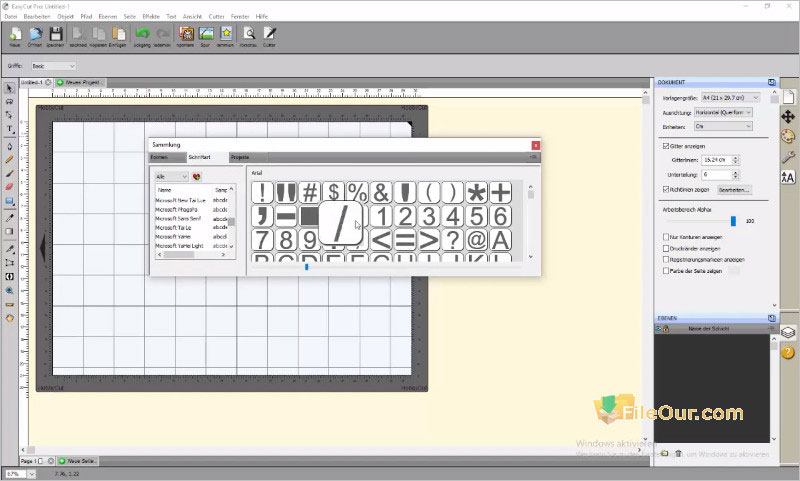Image resolution: width=800 pixels, height=481 pixels.
Task: Select Microsoft YaHei Light font in list
Action: (179, 246)
